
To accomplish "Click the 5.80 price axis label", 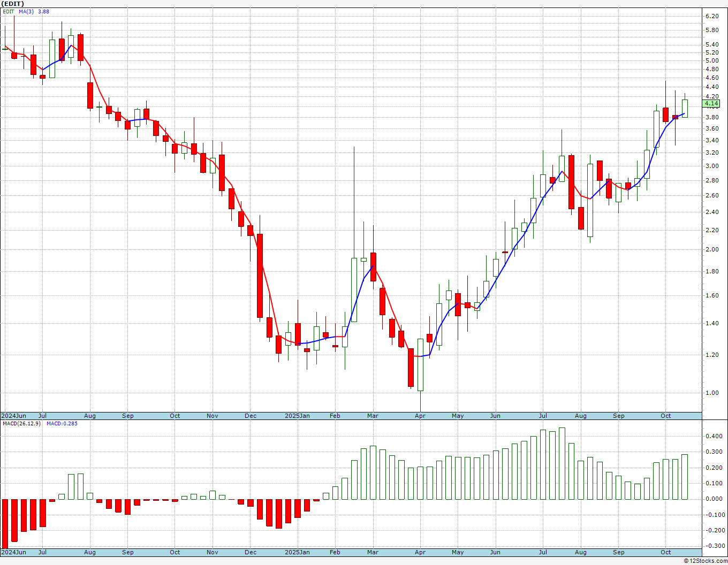I will [x=711, y=30].
